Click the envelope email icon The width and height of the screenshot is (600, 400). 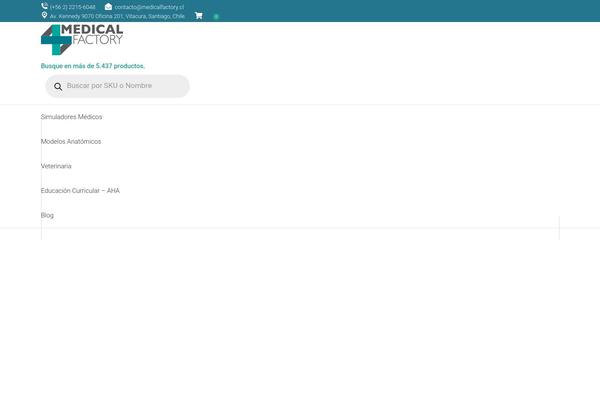tap(108, 7)
